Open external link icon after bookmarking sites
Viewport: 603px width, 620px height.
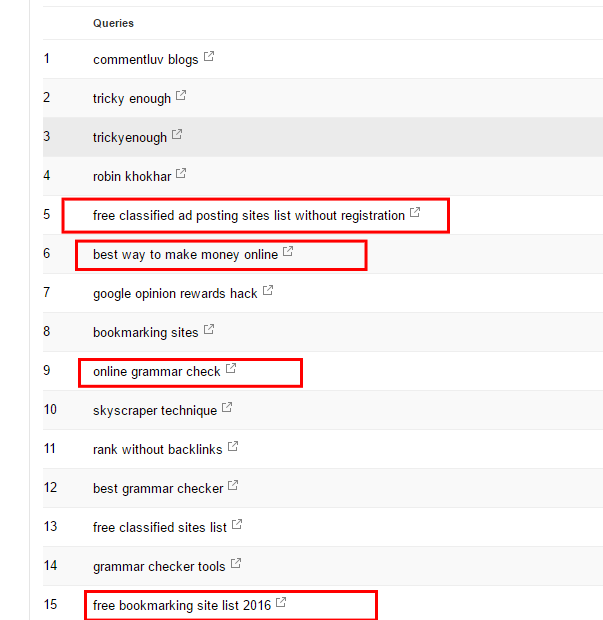209,329
